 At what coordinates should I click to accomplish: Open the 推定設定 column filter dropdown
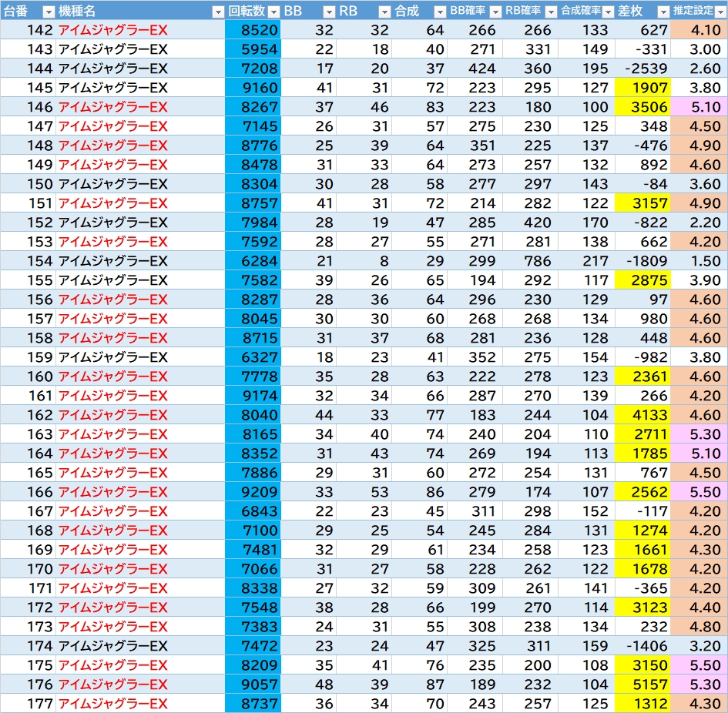pyautogui.click(x=720, y=12)
